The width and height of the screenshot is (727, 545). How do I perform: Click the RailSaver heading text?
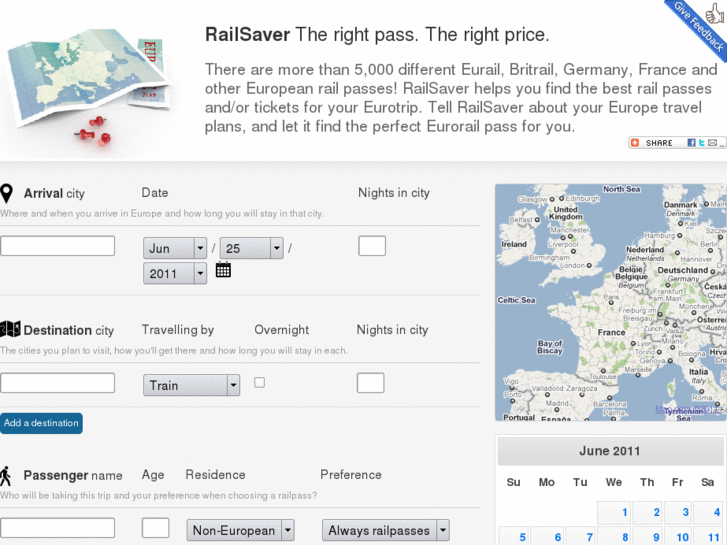pos(248,35)
